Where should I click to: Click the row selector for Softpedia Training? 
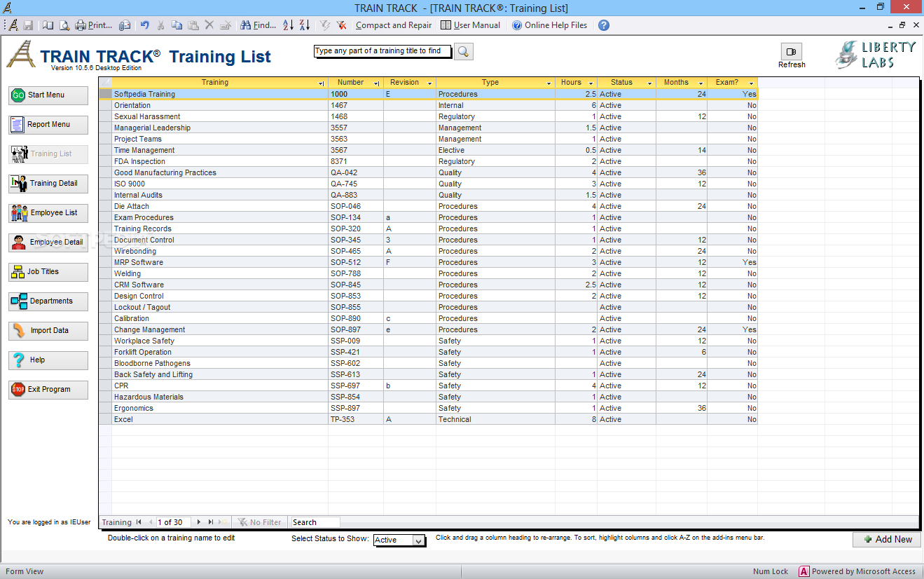(106, 94)
